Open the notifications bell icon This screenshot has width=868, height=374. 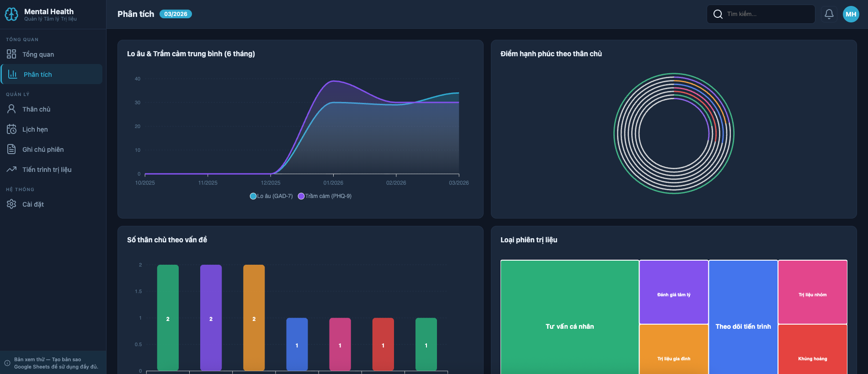point(829,14)
